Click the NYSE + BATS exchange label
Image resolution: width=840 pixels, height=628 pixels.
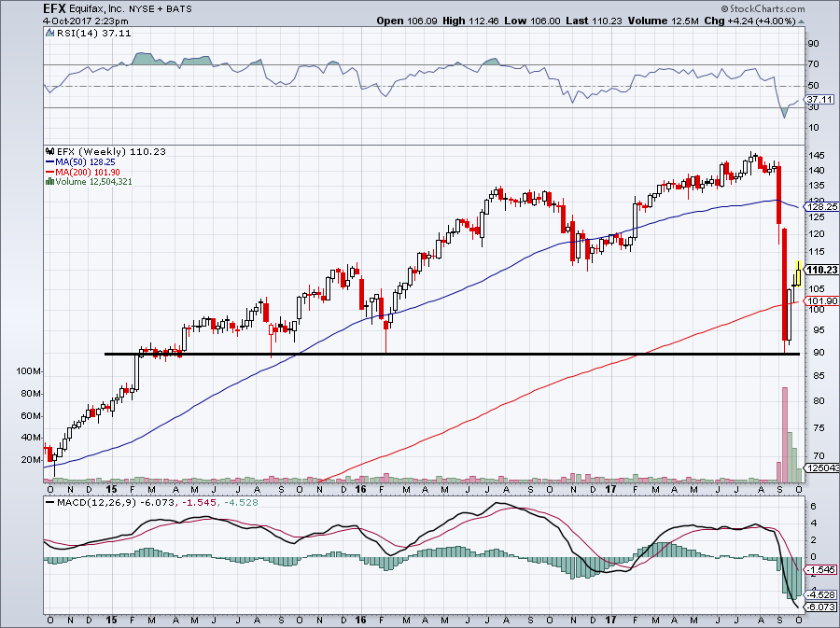(160, 9)
